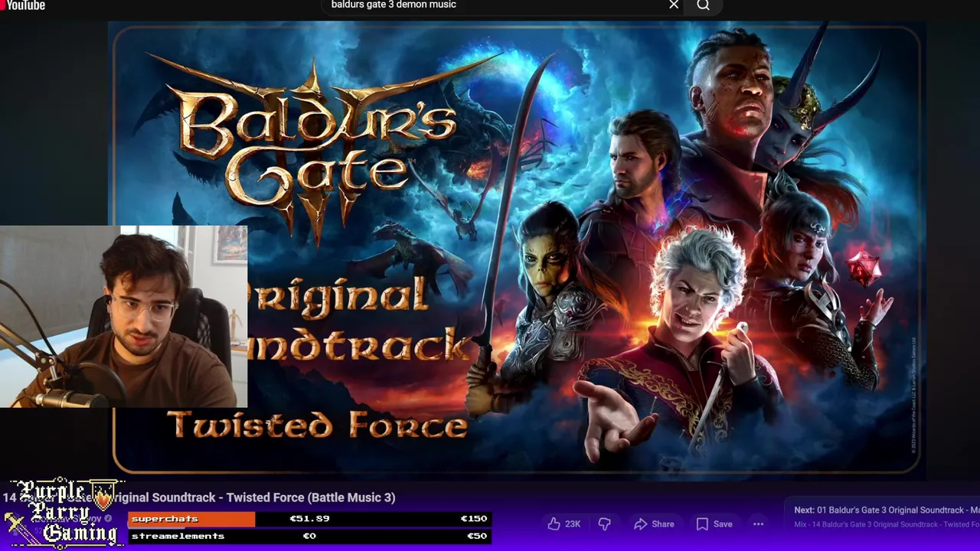This screenshot has width=980, height=551.
Task: Click the Purple Parry Gaming logo overlay
Action: (x=64, y=514)
